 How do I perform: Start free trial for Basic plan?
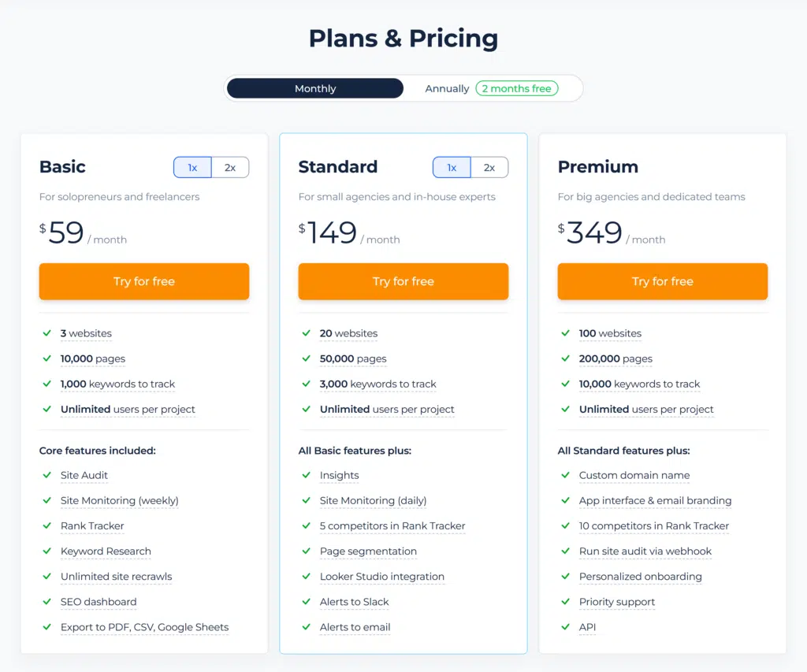[144, 281]
